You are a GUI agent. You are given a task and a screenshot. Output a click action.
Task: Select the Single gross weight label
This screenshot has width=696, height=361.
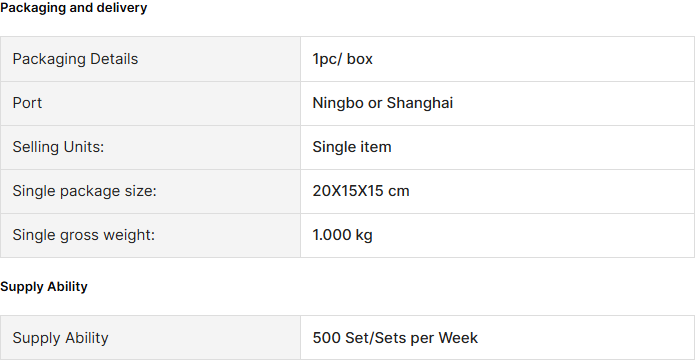(83, 235)
